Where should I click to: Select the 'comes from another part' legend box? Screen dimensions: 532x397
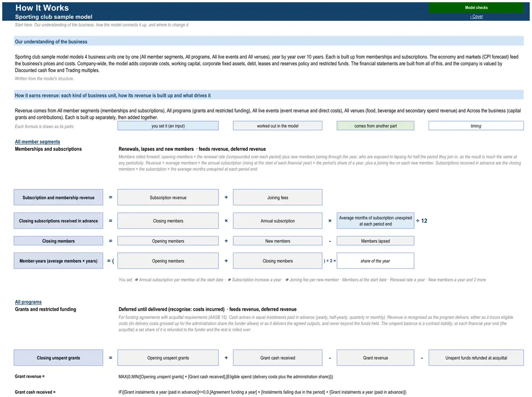tap(376, 126)
